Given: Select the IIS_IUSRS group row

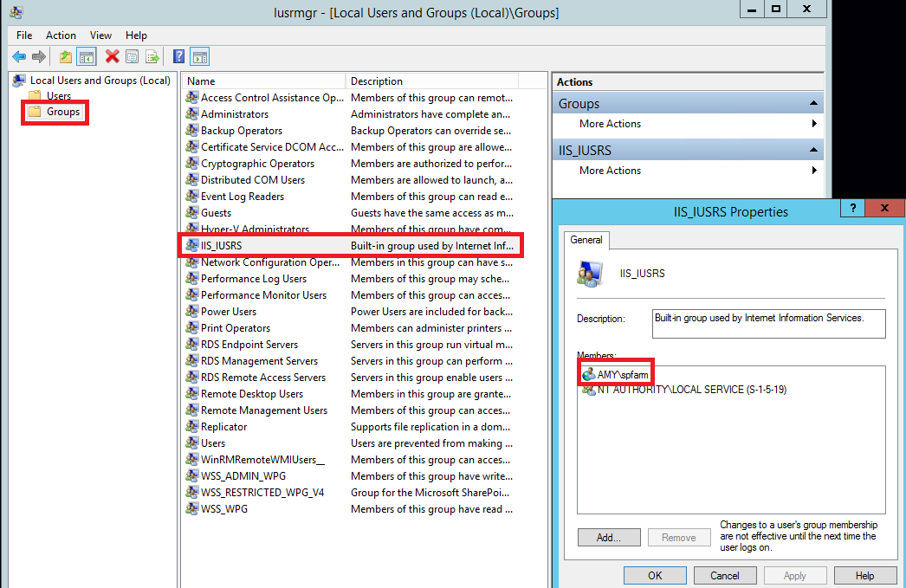Looking at the screenshot, I should 351,245.
